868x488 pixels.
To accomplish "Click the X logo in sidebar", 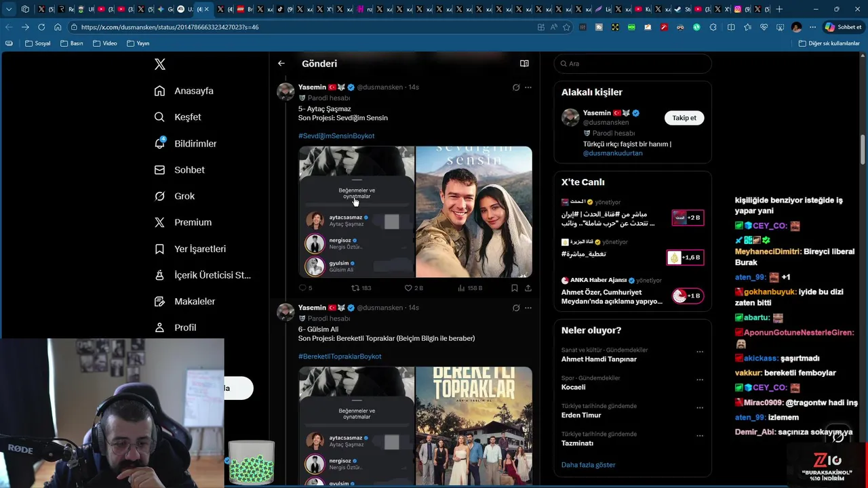I will tap(160, 64).
